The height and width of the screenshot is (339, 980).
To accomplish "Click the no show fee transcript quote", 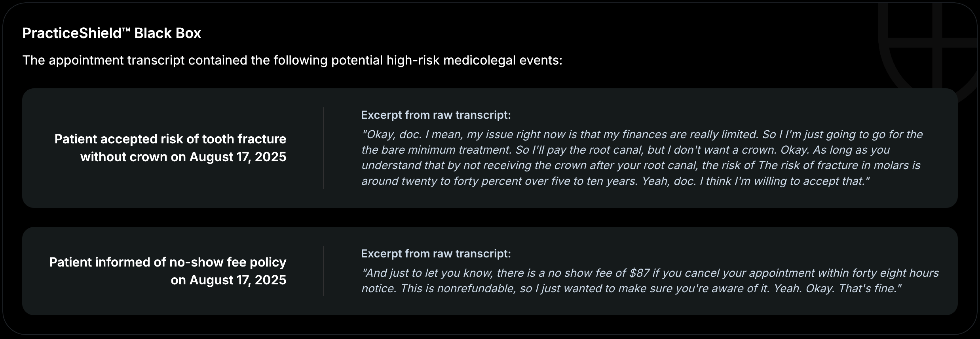I will coord(649,281).
